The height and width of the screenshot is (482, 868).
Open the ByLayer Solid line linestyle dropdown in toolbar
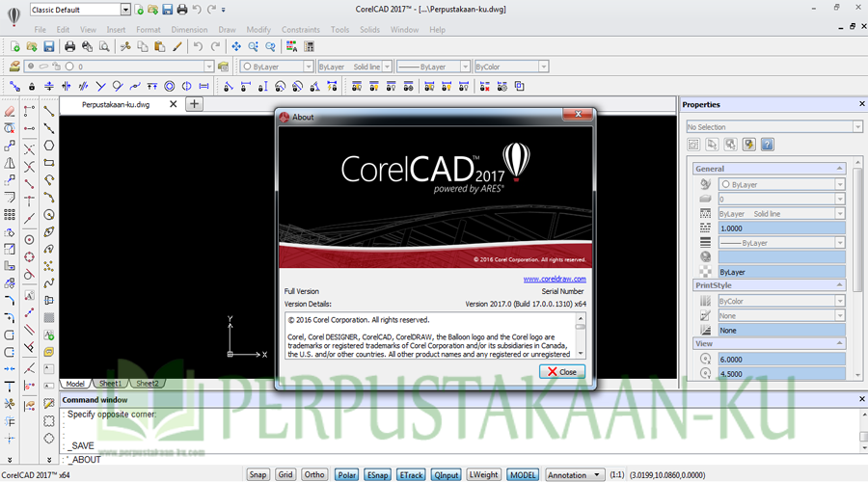pos(387,67)
